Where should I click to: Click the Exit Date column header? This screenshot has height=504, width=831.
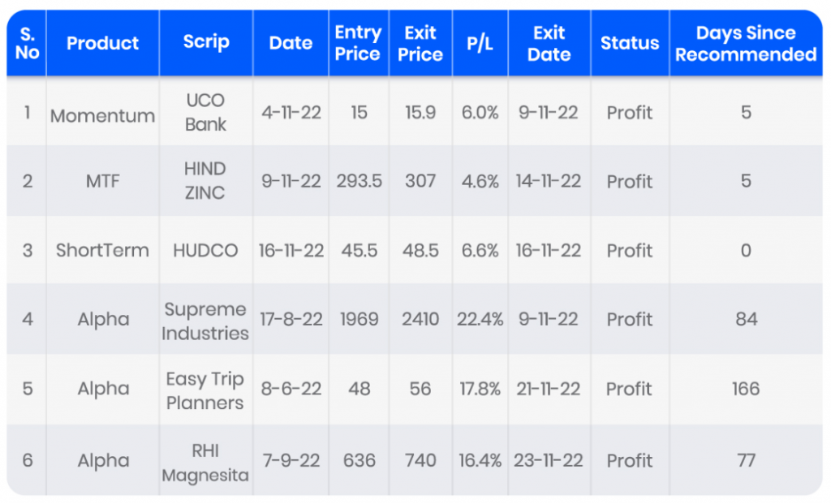(549, 44)
